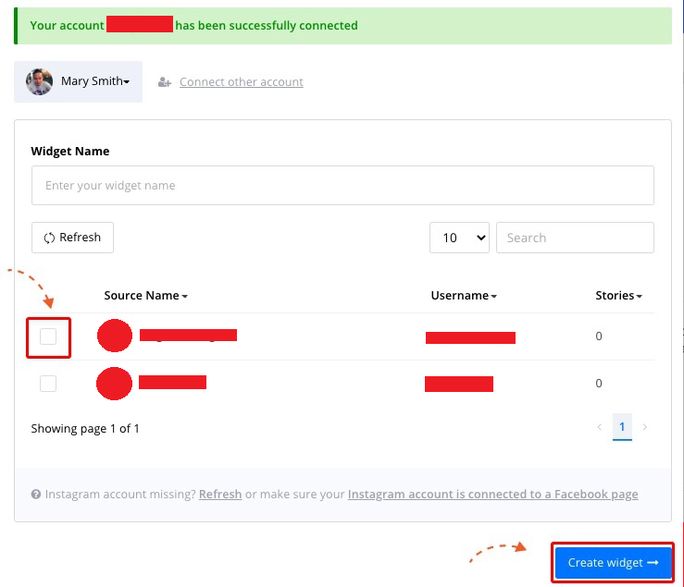The image size is (684, 587).
Task: Sort by Stories column header
Action: tap(618, 296)
